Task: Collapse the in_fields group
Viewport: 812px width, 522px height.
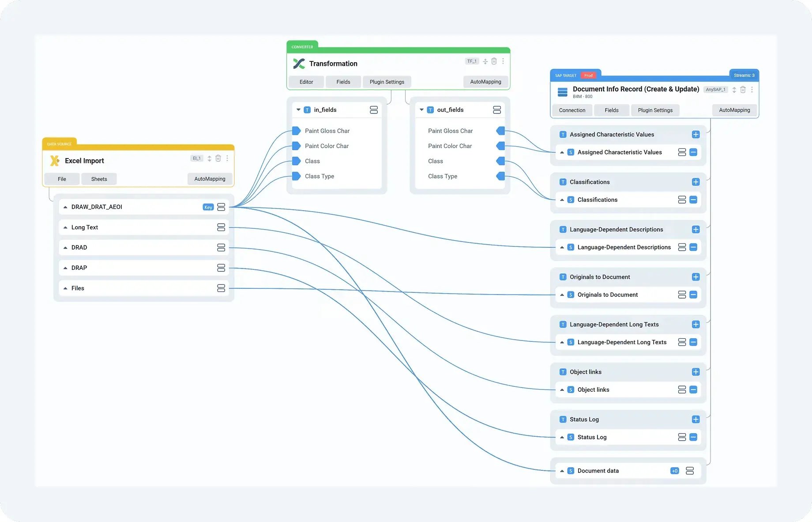Action: pyautogui.click(x=298, y=110)
